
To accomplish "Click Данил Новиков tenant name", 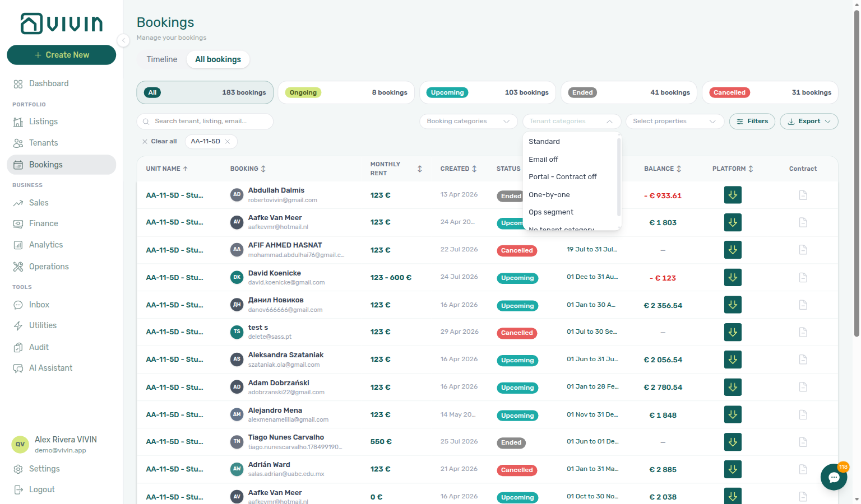I will coord(276,300).
